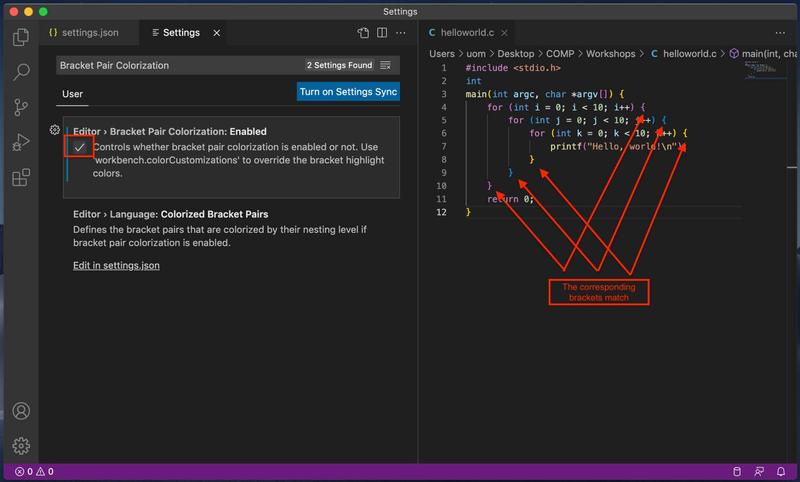Split the Settings editor to the right
The height and width of the screenshot is (482, 800).
coord(384,33)
